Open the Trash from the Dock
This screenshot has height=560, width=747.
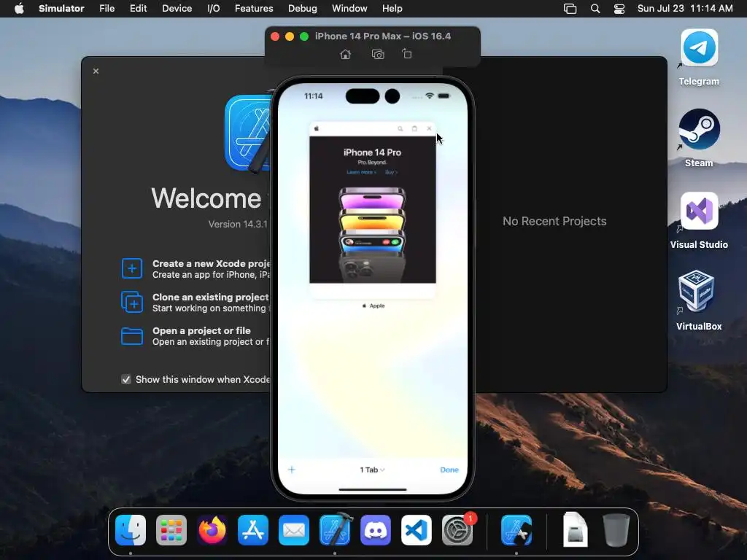click(x=616, y=529)
